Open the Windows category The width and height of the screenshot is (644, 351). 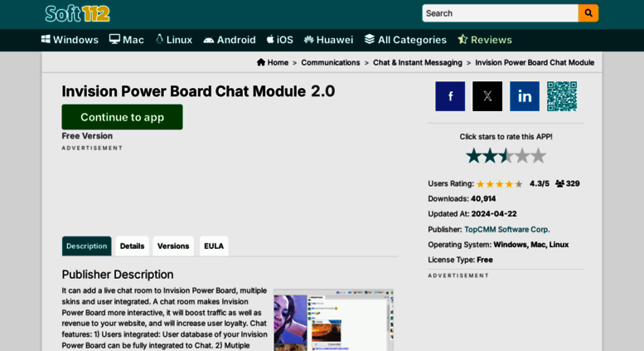coord(70,40)
